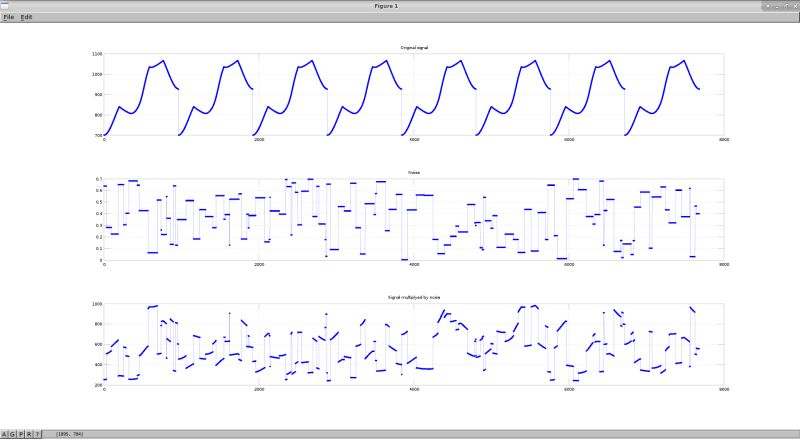The image size is (800, 439).
Task: Click the A autoscale button
Action: (5, 434)
